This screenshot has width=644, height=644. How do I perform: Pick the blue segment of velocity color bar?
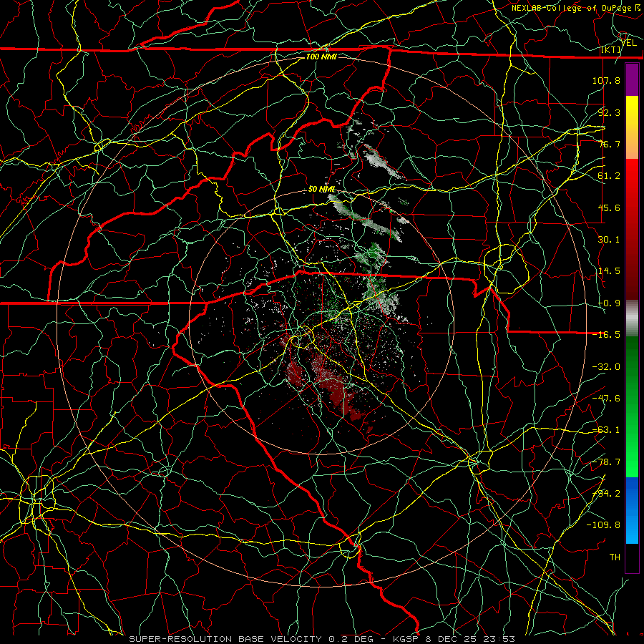click(632, 510)
